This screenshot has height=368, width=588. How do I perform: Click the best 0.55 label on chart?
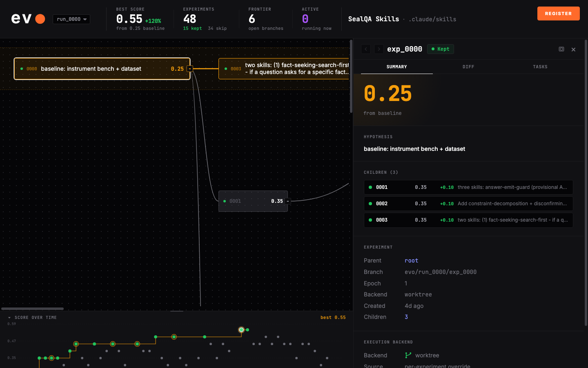[333, 318]
